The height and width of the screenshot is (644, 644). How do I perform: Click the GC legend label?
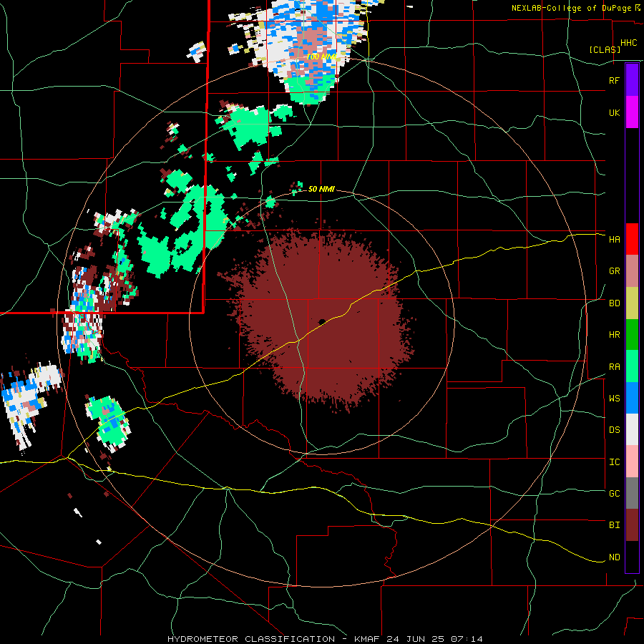click(615, 494)
